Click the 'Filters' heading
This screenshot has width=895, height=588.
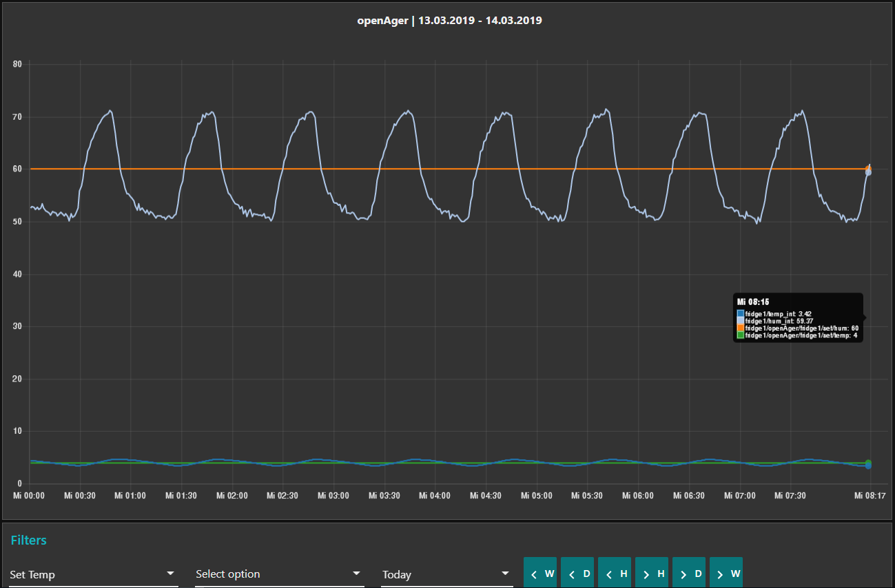[x=29, y=540]
